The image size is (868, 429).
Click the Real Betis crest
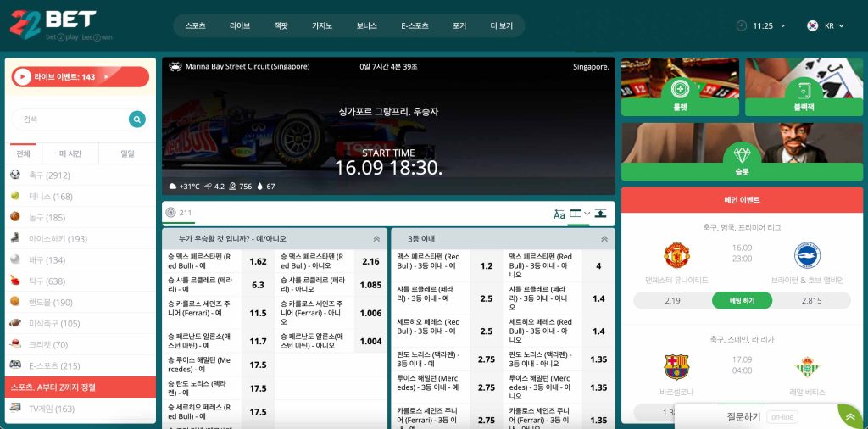tap(807, 366)
